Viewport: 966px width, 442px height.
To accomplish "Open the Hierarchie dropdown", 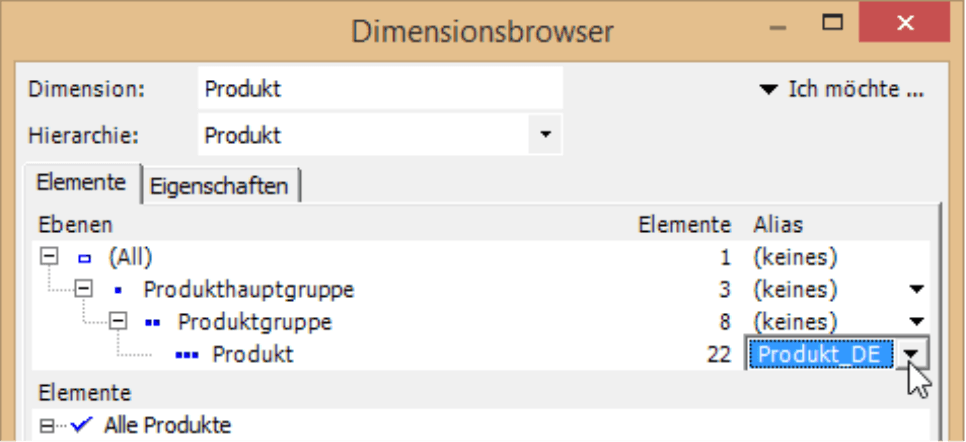I will [x=545, y=133].
